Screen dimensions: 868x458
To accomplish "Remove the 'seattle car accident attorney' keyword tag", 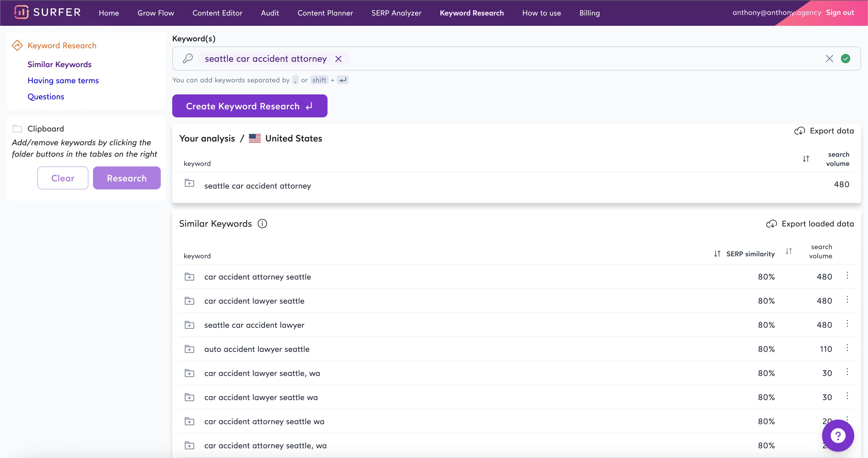I will [338, 59].
